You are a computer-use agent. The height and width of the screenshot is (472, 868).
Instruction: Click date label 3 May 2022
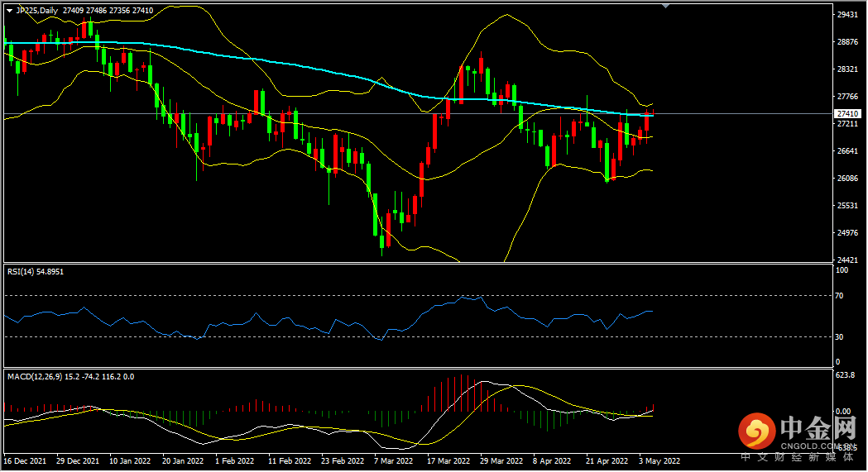point(659,461)
